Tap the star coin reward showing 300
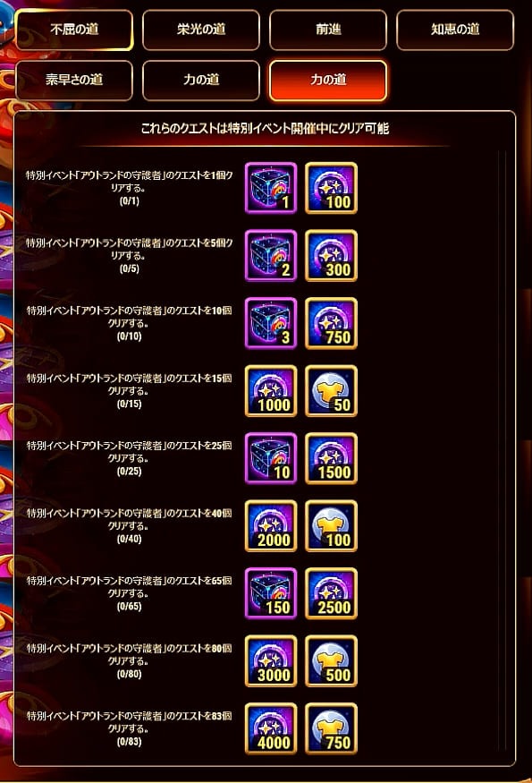This screenshot has width=532, height=783. pos(332,256)
